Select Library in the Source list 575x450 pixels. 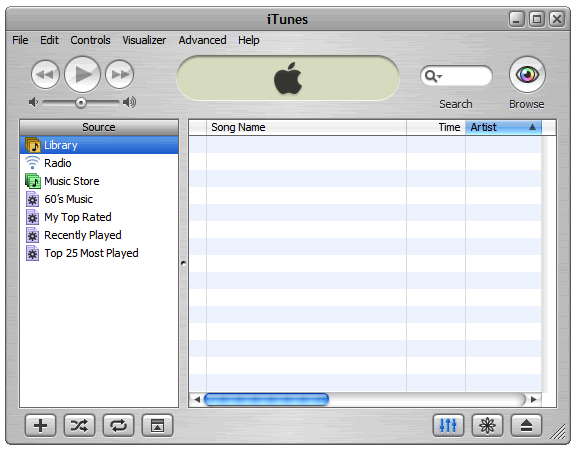click(x=99, y=145)
